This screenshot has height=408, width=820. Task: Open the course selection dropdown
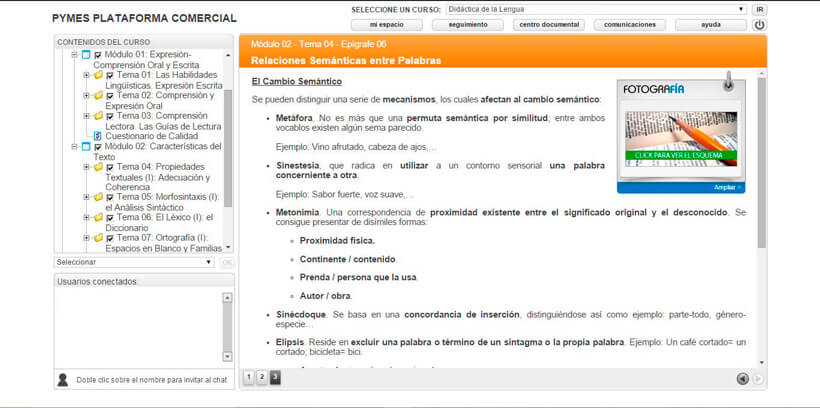[596, 9]
